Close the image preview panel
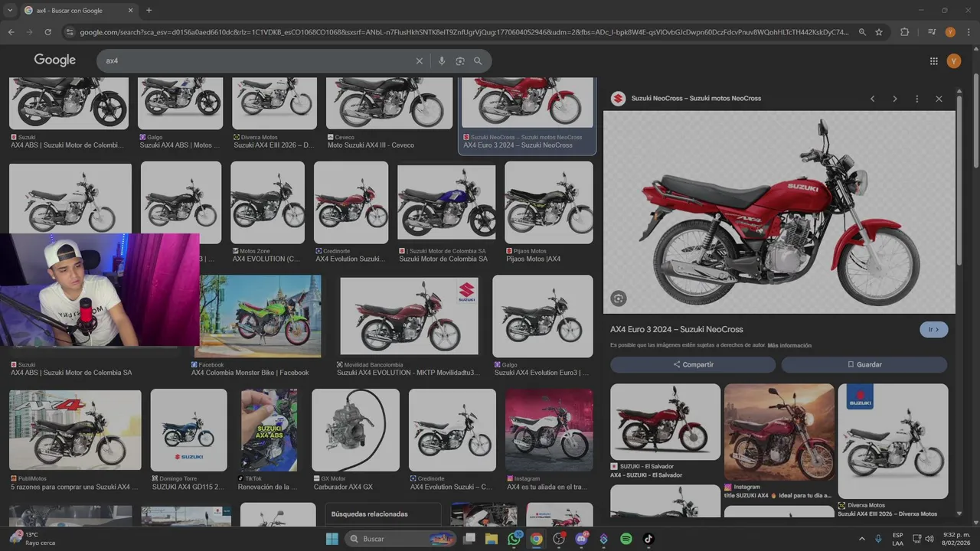 tap(939, 99)
